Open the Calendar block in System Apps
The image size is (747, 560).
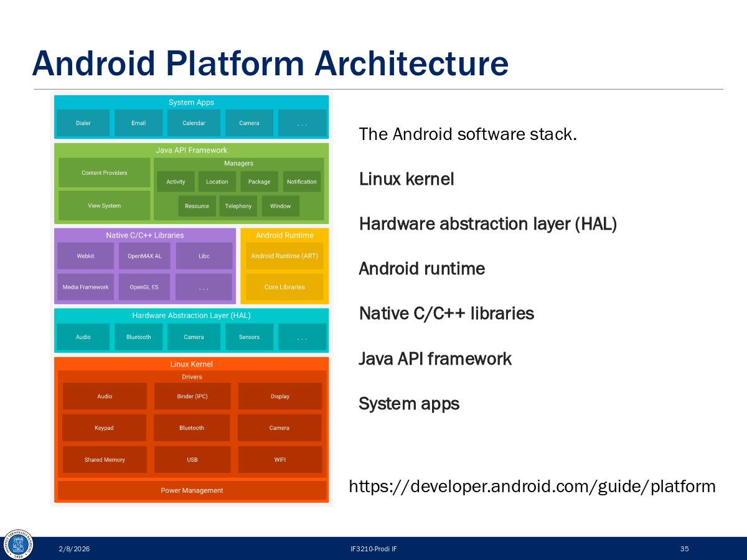[x=194, y=123]
